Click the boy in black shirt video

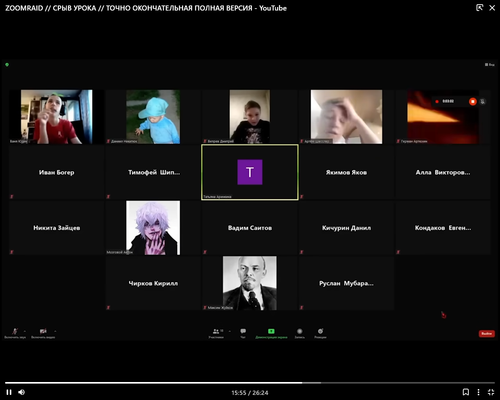coord(250,117)
